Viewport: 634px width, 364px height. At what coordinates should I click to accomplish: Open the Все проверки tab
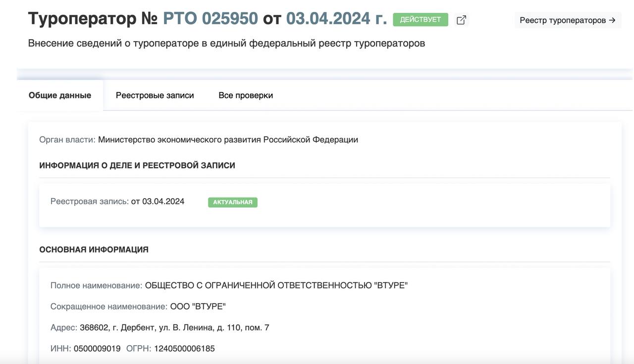(x=246, y=95)
